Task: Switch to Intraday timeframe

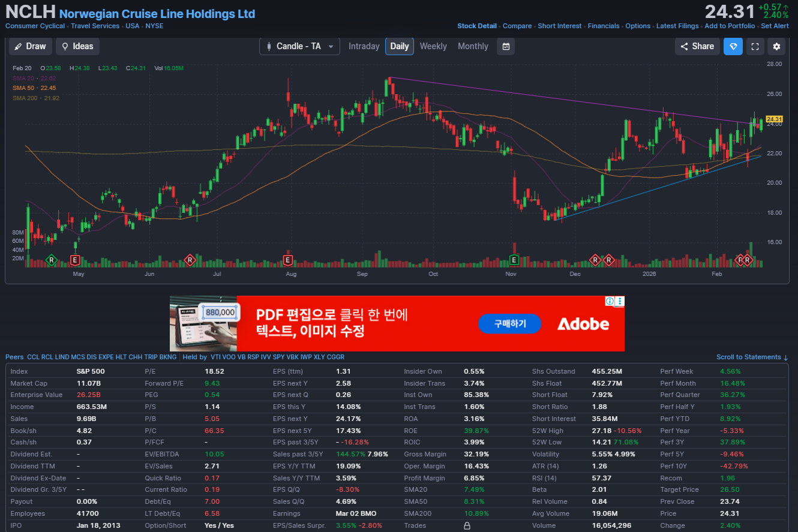Action: (x=364, y=46)
